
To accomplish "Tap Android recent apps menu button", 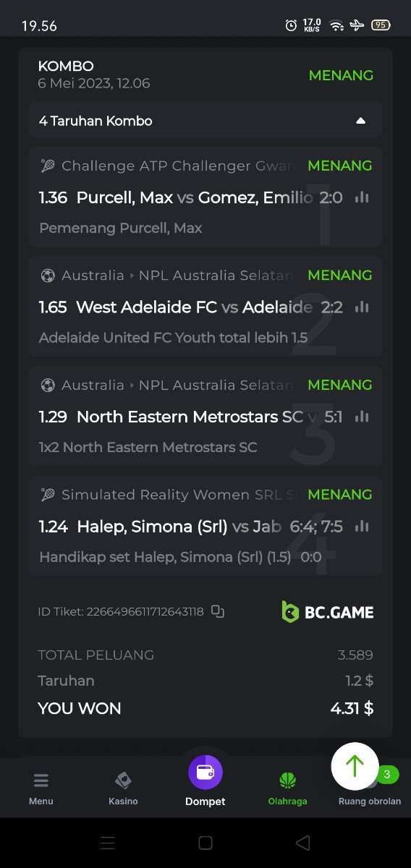I will [x=107, y=843].
